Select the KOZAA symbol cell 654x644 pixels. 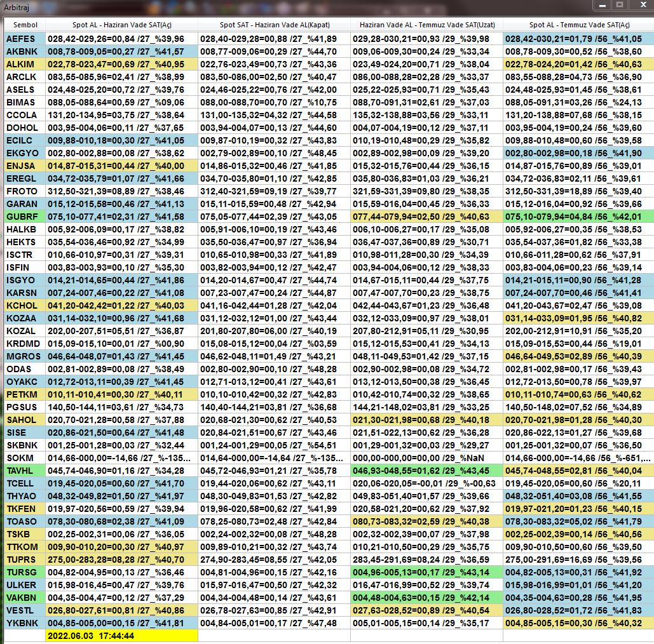tap(25, 318)
